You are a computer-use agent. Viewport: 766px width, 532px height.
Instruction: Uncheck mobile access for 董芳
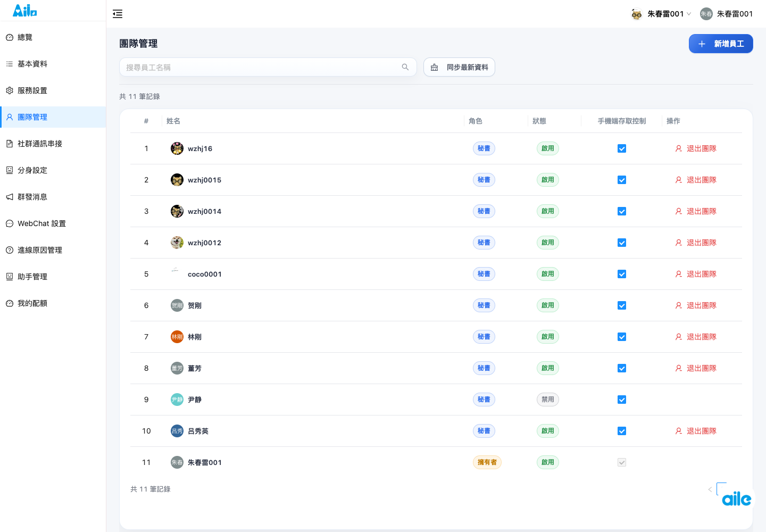point(622,368)
